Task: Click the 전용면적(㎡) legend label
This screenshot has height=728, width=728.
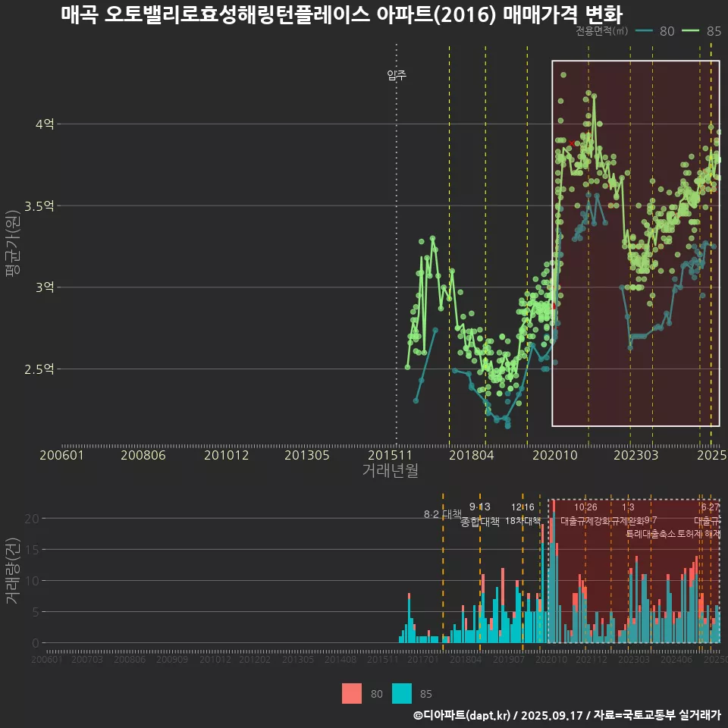Action: (x=601, y=30)
